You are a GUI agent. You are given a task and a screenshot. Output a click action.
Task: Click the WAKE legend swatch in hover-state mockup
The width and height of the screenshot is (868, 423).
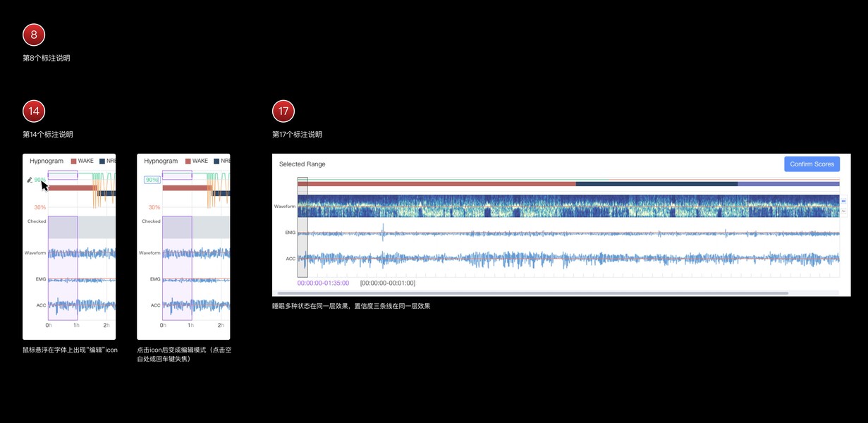73,161
